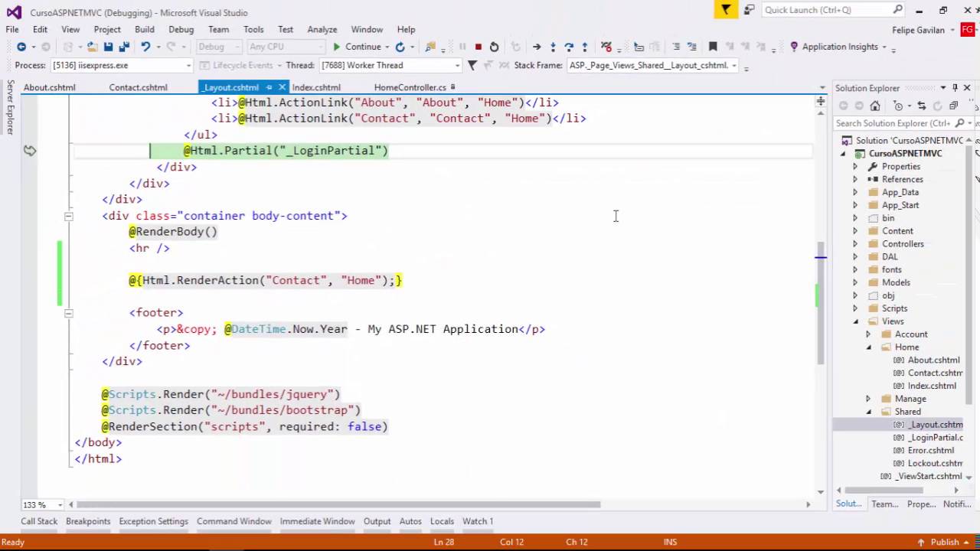Click the Open File icon in toolbar
Viewport: 980px width, 551px height.
pyautogui.click(x=92, y=47)
